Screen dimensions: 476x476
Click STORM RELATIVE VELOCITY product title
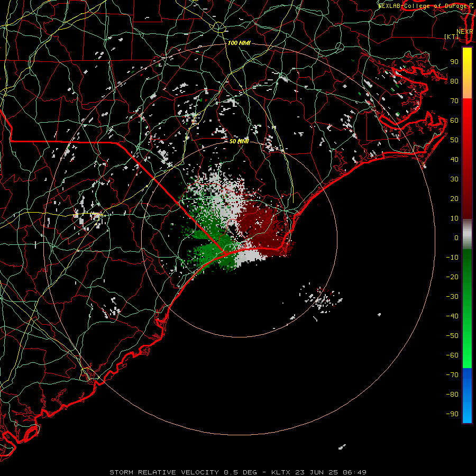click(164, 472)
